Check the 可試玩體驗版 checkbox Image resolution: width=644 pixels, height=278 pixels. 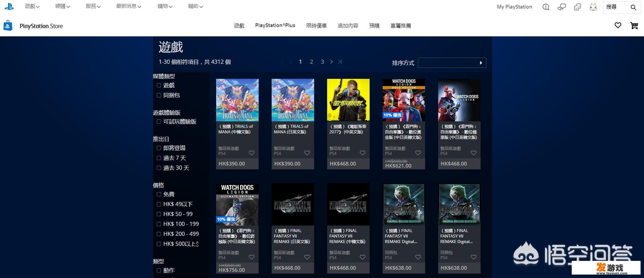(159, 122)
